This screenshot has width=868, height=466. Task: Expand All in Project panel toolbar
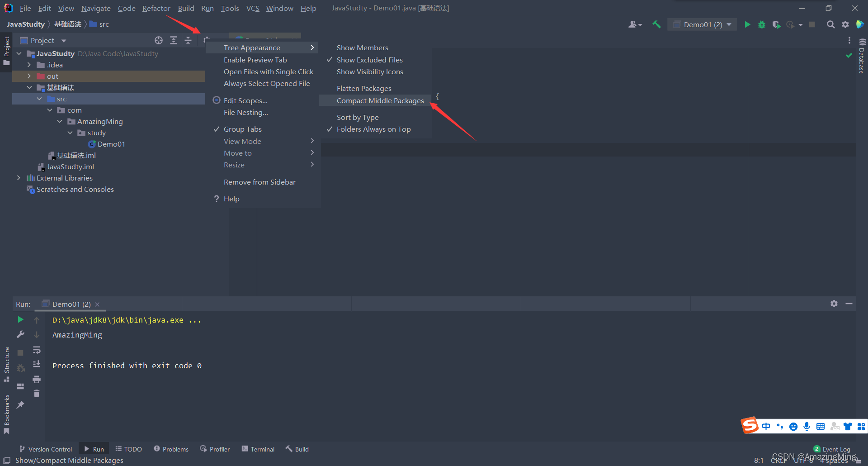pos(174,40)
